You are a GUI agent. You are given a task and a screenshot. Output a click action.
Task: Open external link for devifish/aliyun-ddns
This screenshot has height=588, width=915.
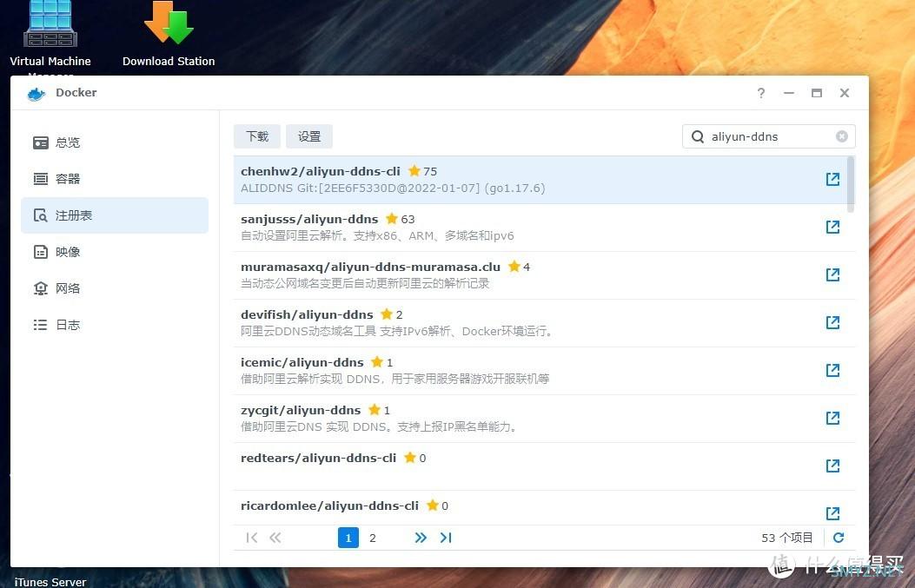point(832,322)
